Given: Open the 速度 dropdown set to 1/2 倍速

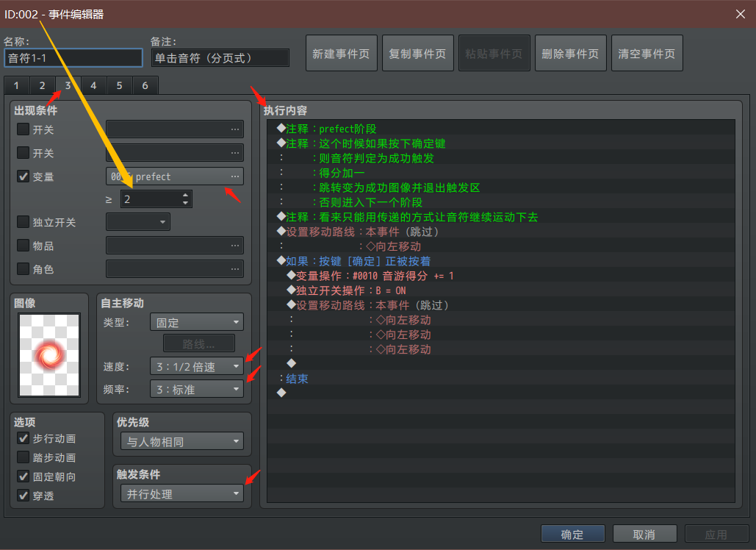Looking at the screenshot, I should pyautogui.click(x=197, y=366).
